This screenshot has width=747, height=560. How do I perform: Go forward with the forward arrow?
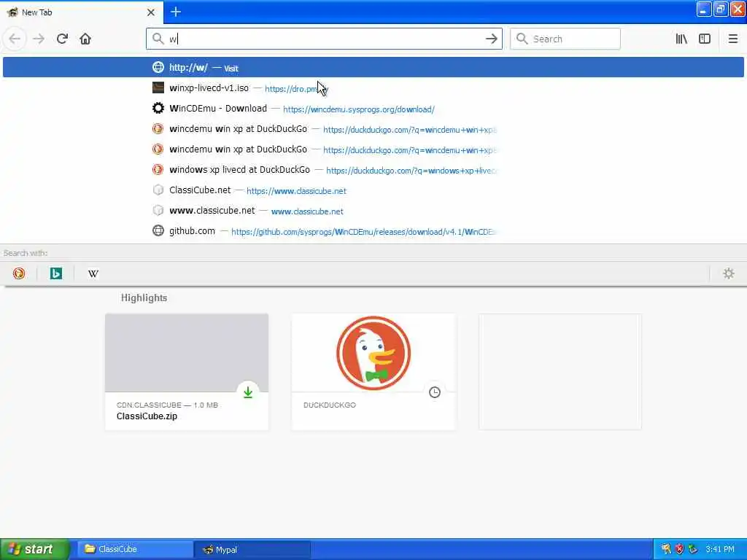pos(39,39)
